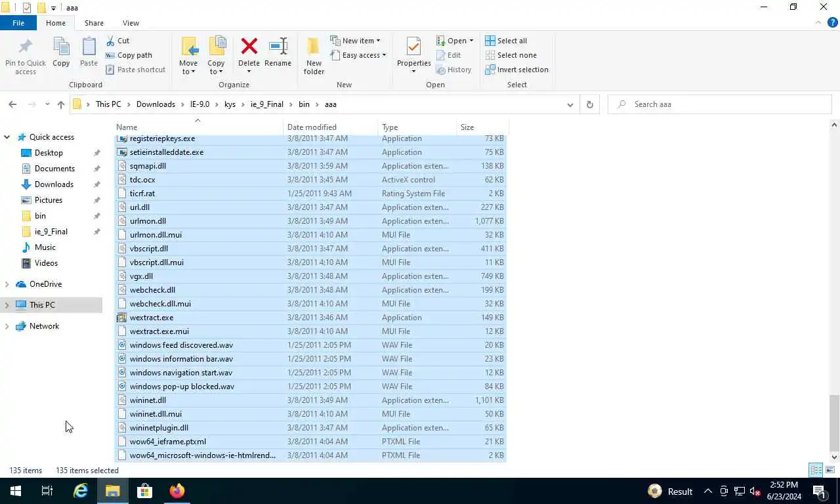Open the taskbar notification center

click(x=820, y=491)
